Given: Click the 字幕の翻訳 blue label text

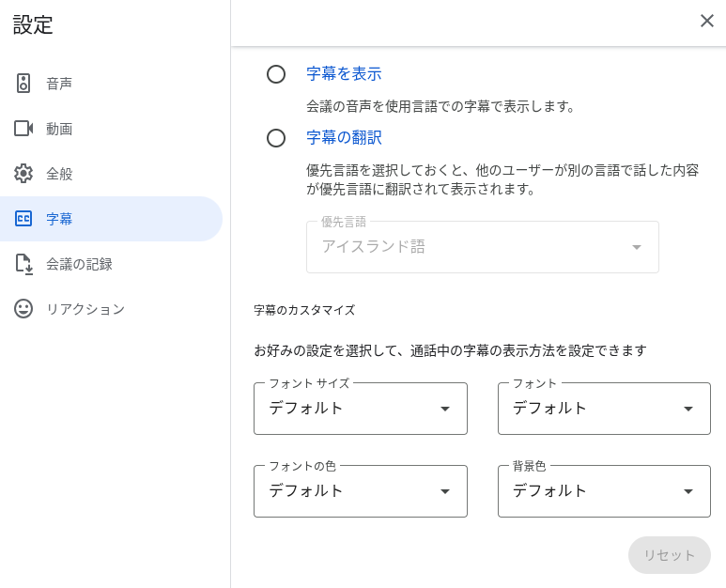Looking at the screenshot, I should coord(344,138).
